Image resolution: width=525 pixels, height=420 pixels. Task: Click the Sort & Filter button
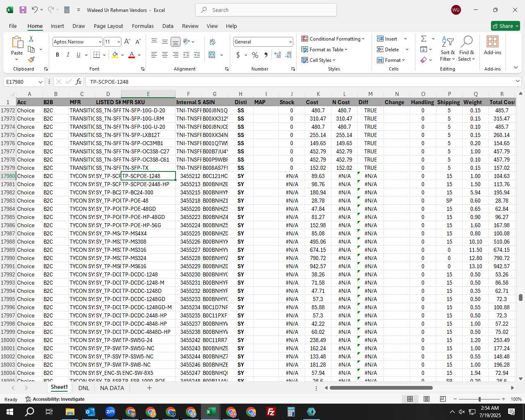tap(447, 48)
